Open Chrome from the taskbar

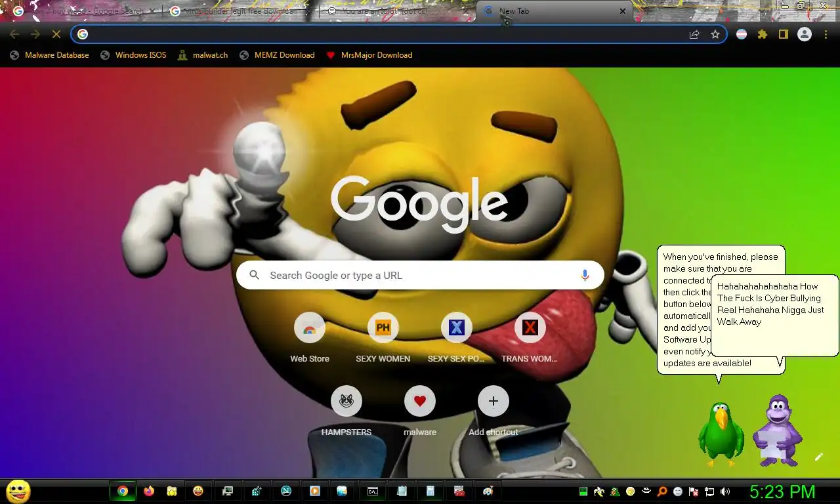[x=123, y=491]
